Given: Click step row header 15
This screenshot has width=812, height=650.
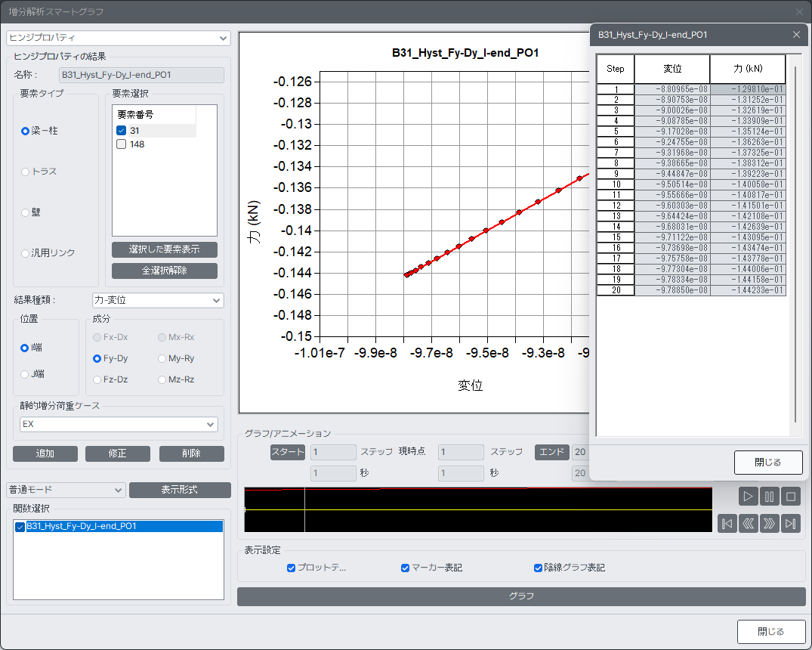Looking at the screenshot, I should [616, 237].
